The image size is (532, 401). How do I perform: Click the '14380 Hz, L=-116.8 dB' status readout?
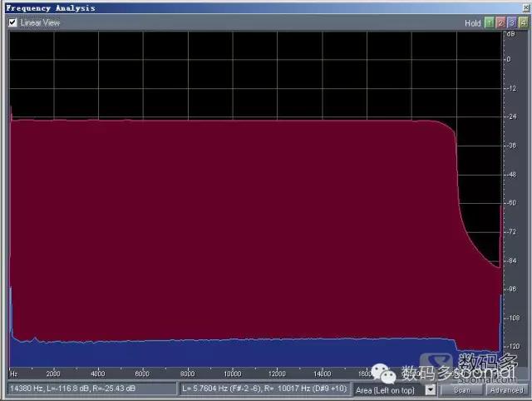tap(92, 389)
